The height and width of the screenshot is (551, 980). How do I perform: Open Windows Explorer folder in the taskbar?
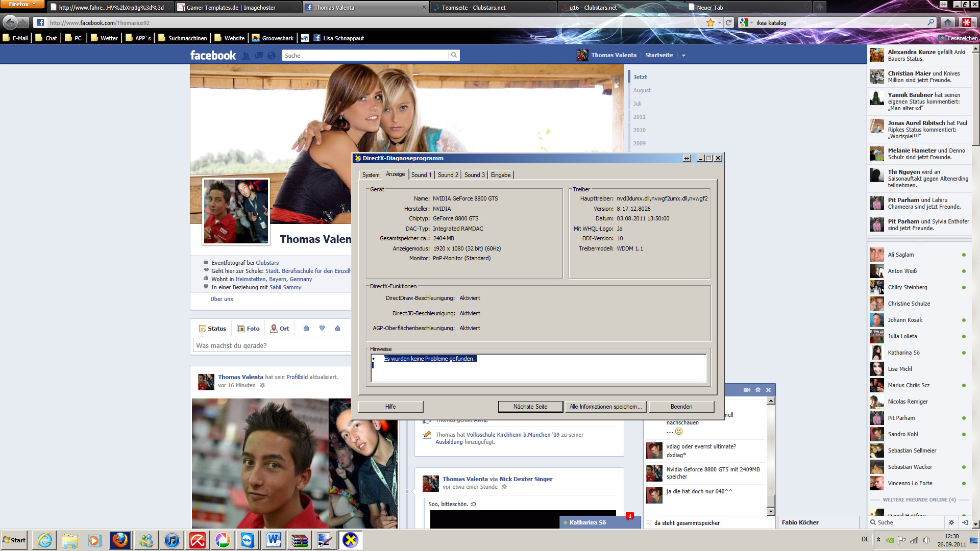point(70,540)
